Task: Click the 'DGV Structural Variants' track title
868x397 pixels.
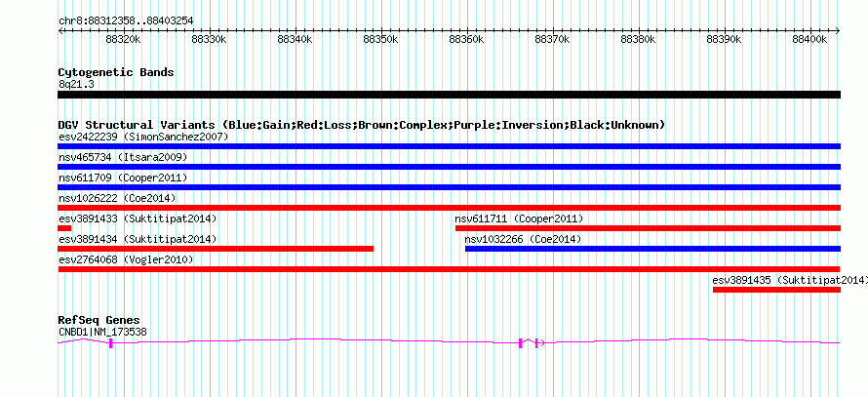Action: tap(361, 125)
